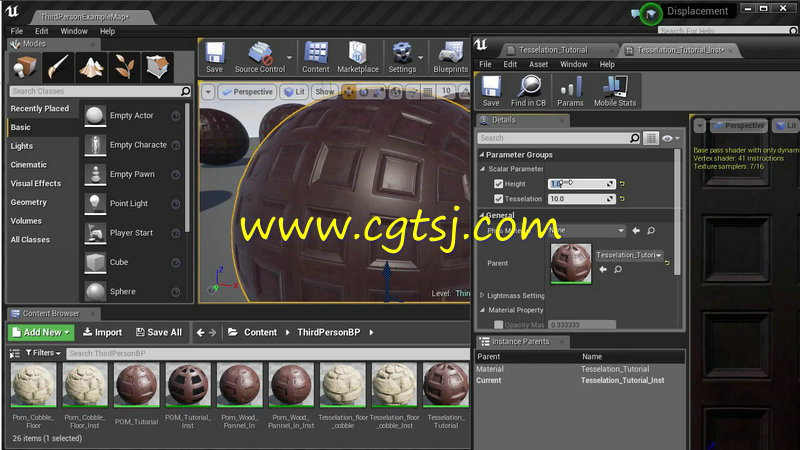Click the Search Classes field
Screen dimensions: 800x450
[x=100, y=91]
